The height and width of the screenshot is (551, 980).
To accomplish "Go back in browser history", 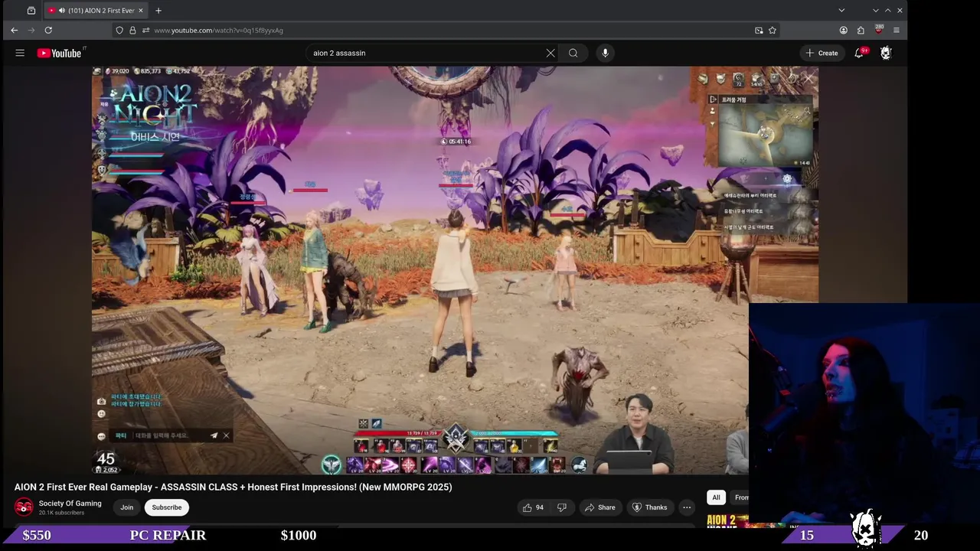I will [x=14, y=30].
